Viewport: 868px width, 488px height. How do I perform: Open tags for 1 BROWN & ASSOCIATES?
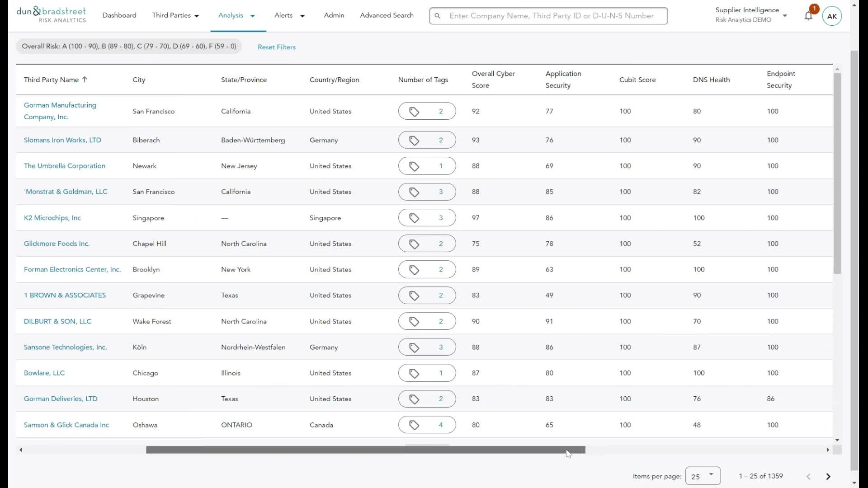tap(427, 295)
